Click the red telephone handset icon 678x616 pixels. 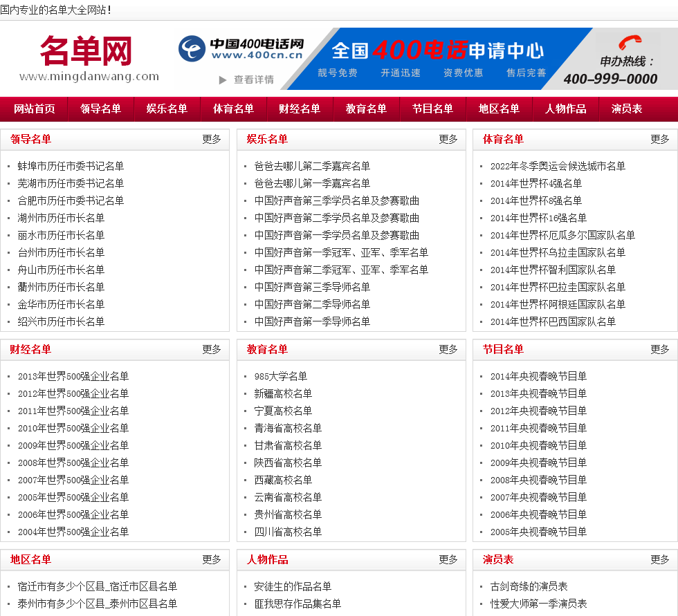pos(630,42)
